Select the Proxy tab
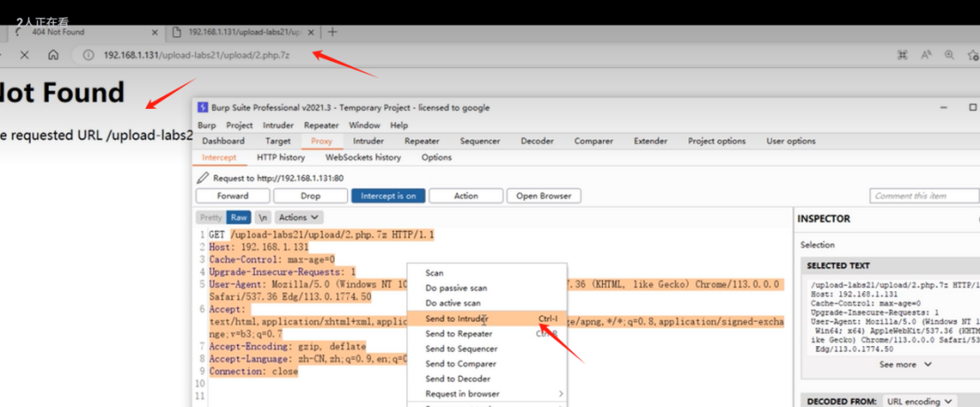 point(322,141)
